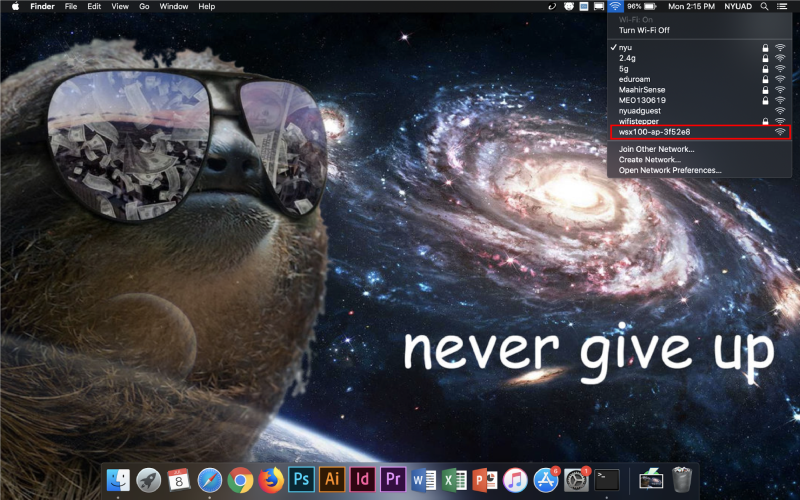Join the wifistepper network
Viewport: 800px width, 500px height.
click(x=699, y=121)
